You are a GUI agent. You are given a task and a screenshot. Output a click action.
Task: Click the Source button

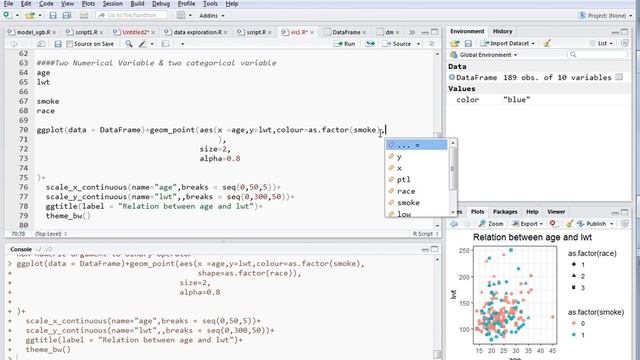click(x=396, y=44)
